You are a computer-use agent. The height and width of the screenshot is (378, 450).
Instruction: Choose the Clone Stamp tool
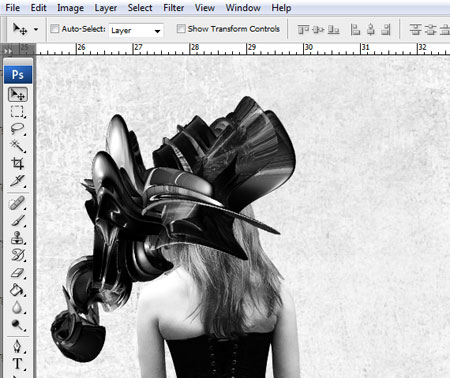(x=18, y=238)
